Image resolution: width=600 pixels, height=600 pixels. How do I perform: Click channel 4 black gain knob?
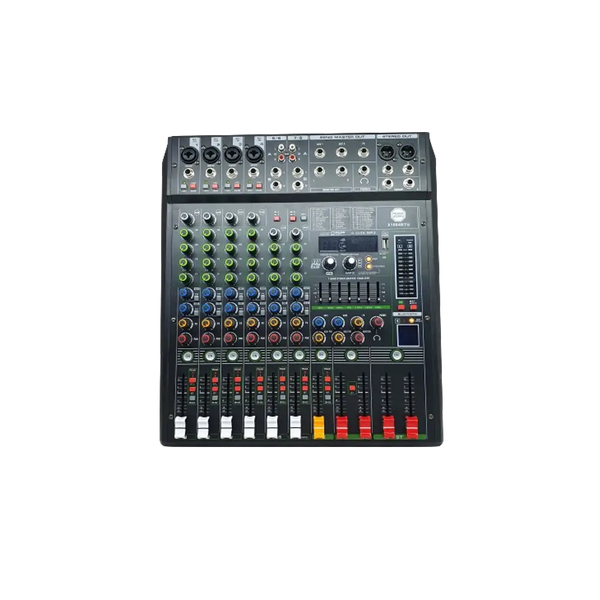(253, 218)
